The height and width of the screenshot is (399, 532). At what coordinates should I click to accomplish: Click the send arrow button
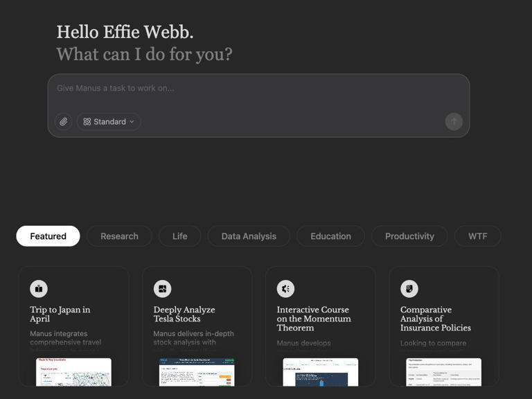(454, 122)
